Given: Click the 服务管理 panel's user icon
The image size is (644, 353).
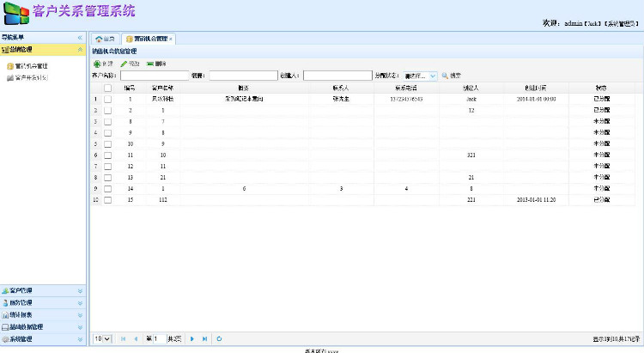Looking at the screenshot, I should tap(5, 303).
